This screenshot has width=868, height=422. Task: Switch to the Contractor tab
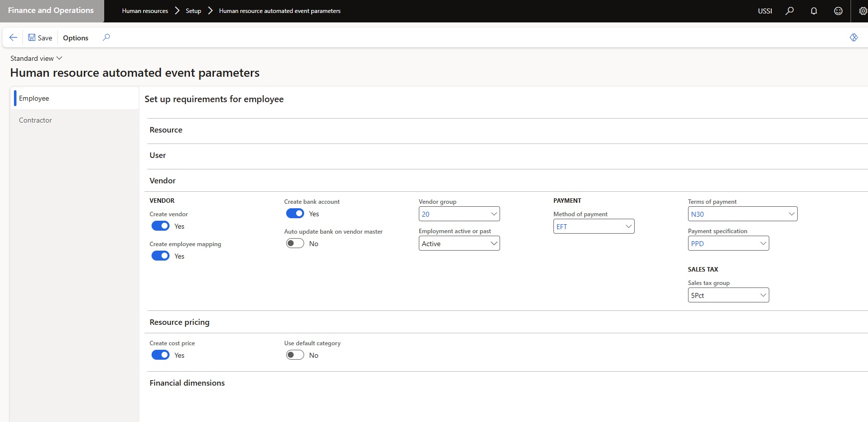tap(35, 120)
